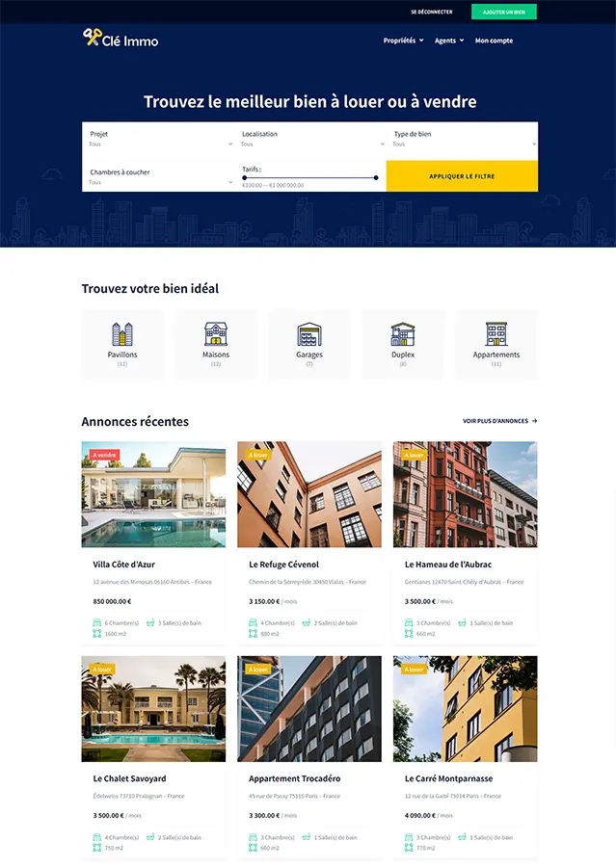Click the Ajouter un bien button
The width and height of the screenshot is (616, 868).
[x=504, y=12]
